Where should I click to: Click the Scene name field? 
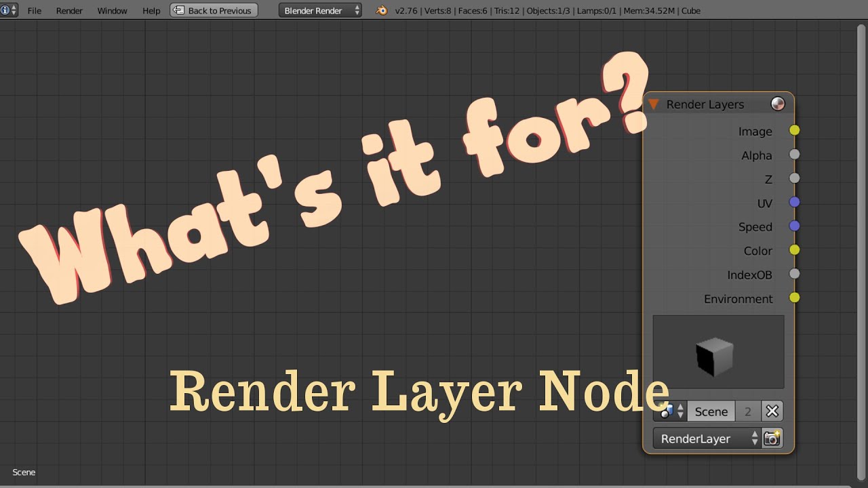tap(711, 411)
